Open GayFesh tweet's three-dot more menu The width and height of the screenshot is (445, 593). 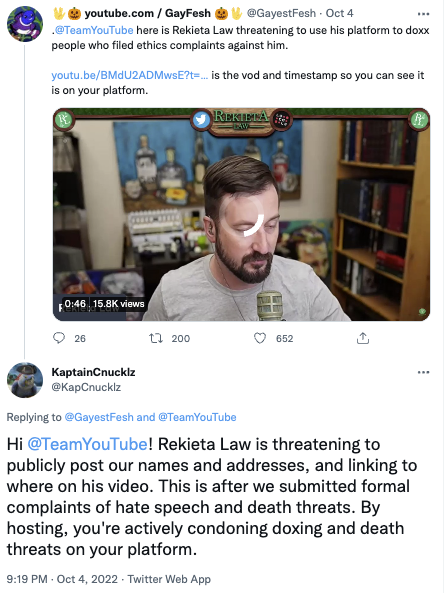tap(423, 14)
